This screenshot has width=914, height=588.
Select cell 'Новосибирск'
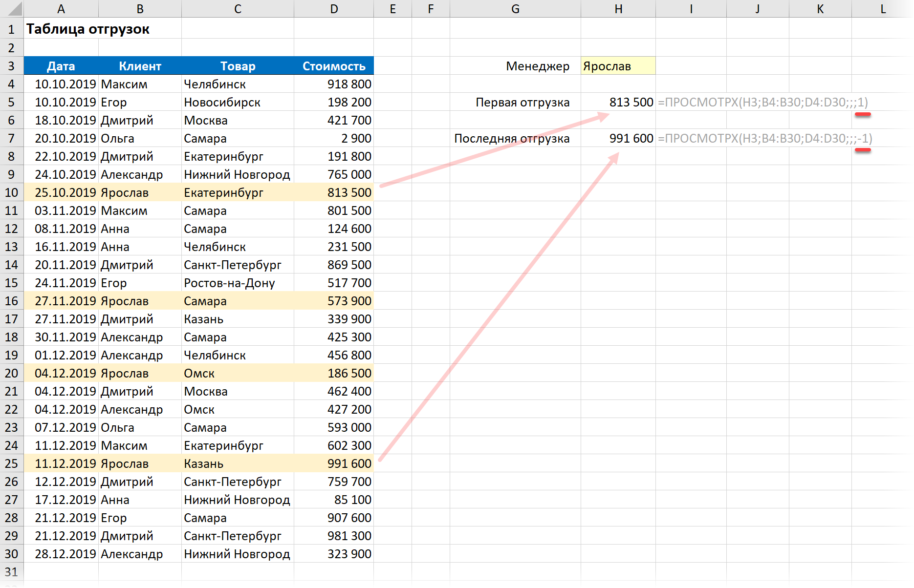[238, 102]
